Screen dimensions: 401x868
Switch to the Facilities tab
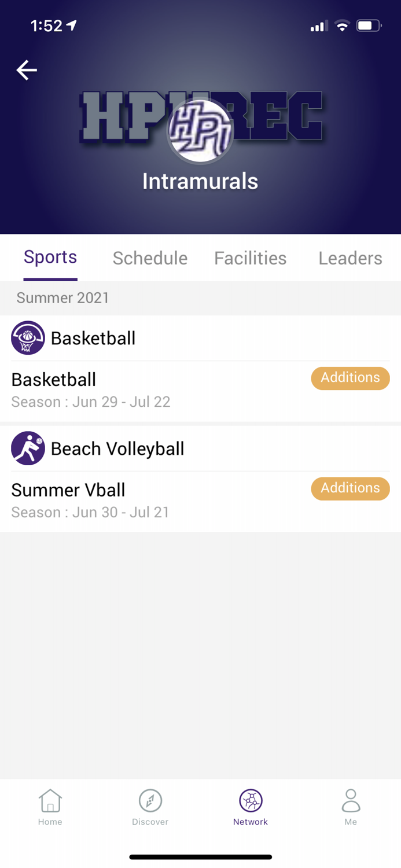(250, 258)
